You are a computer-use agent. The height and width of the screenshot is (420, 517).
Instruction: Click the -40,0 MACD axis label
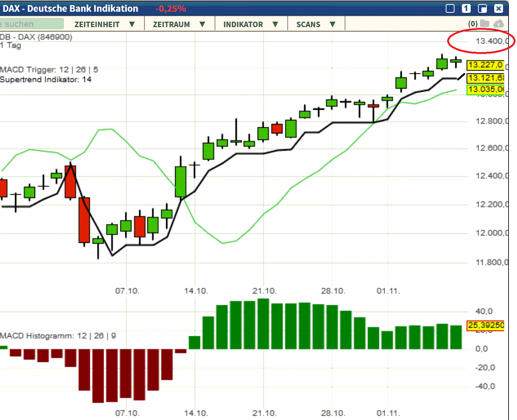tap(485, 386)
